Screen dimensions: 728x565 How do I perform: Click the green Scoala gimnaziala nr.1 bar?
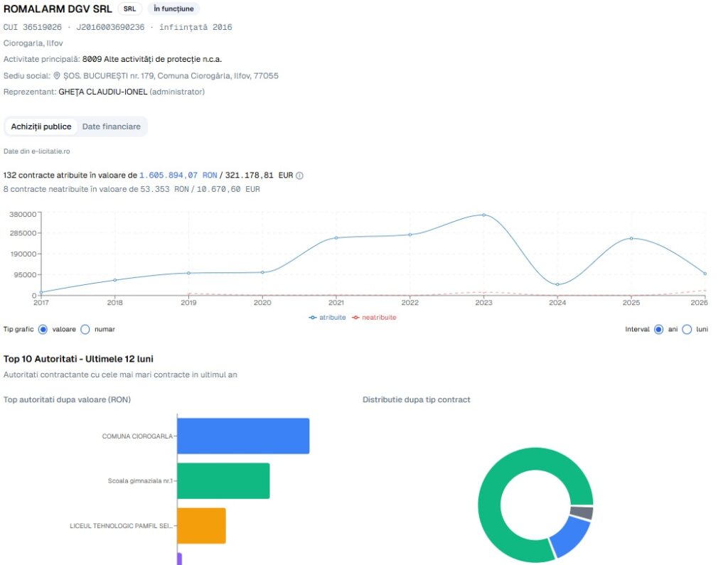coord(223,480)
